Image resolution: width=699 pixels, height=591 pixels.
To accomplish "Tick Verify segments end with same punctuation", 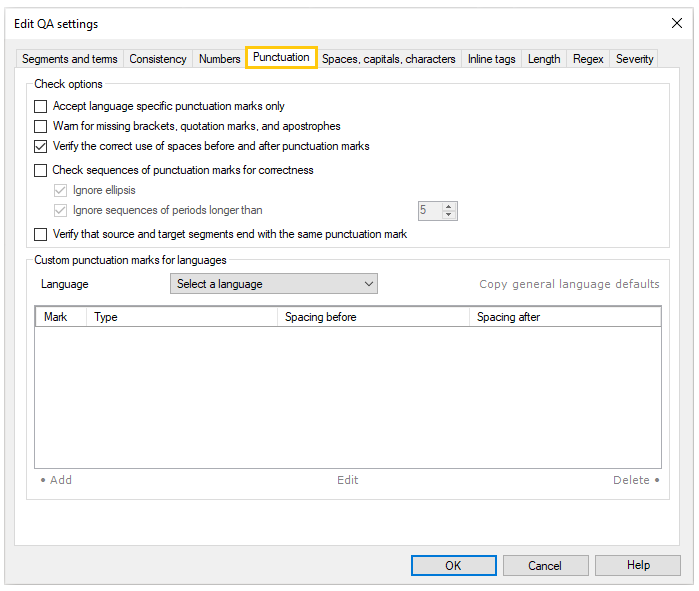I will click(41, 234).
